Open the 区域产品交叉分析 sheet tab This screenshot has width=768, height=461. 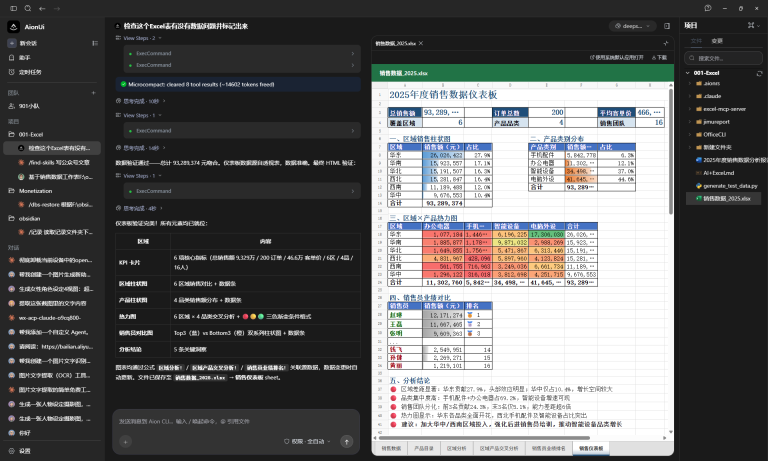(499, 448)
